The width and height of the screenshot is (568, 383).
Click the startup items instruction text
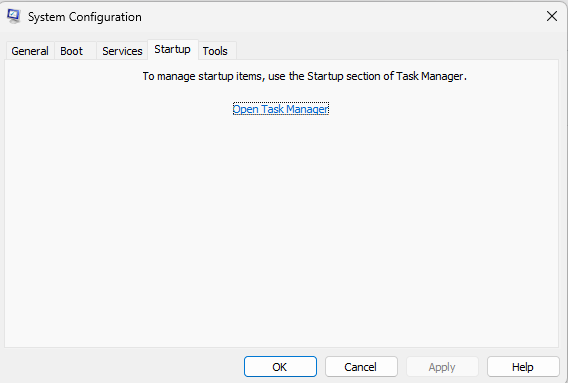304,76
